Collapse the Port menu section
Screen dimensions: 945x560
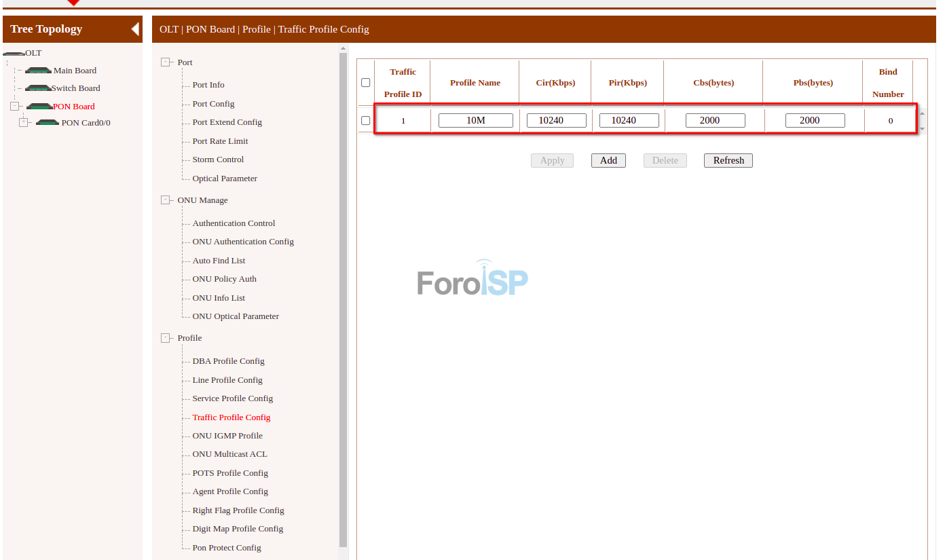[x=166, y=62]
